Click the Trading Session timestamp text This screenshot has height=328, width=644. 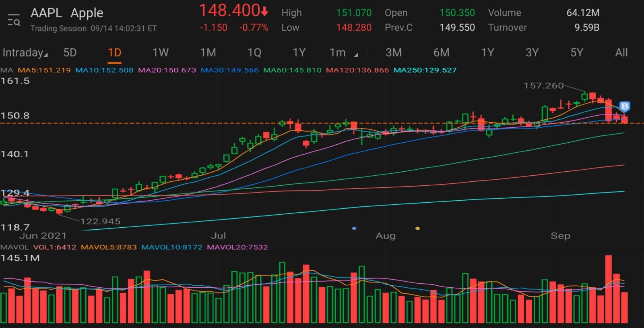click(94, 29)
